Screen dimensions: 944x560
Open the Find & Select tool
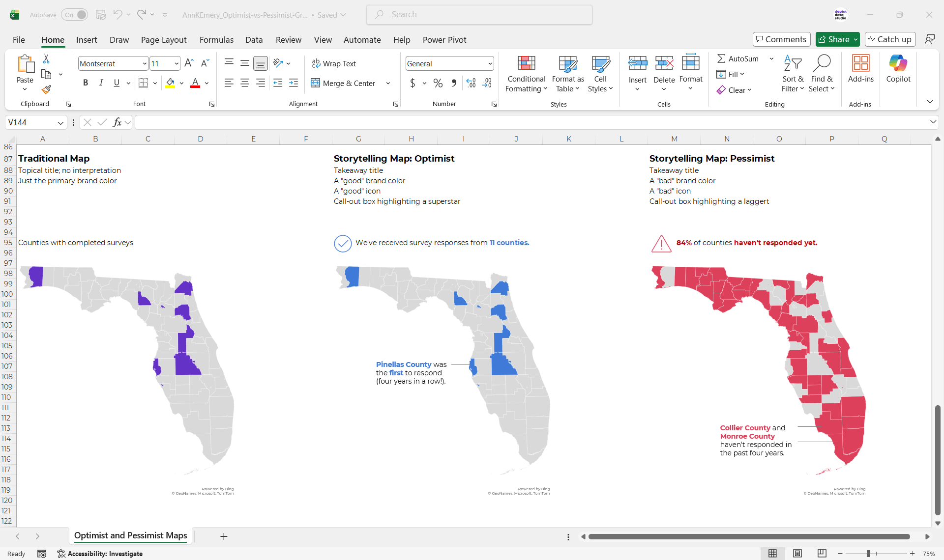822,74
